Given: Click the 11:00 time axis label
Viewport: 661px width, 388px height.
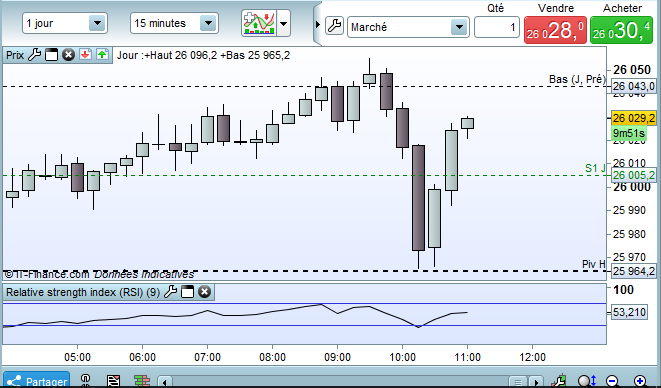Looking at the screenshot, I should click(x=467, y=357).
